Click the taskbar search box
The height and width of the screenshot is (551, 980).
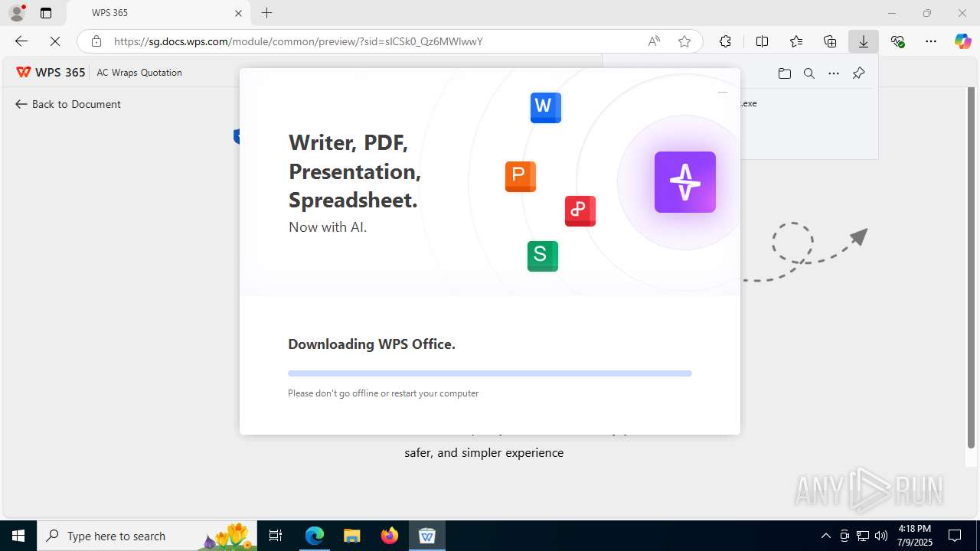[147, 536]
